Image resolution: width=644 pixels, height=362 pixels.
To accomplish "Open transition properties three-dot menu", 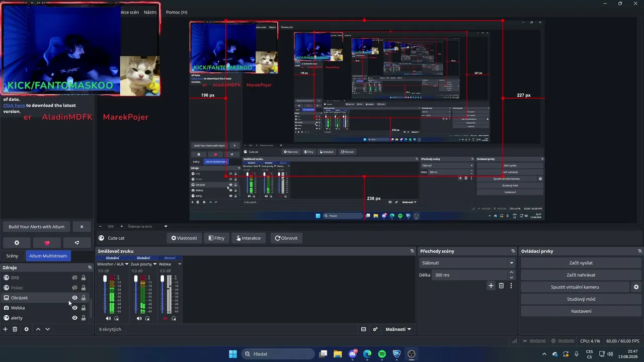I will (x=511, y=286).
